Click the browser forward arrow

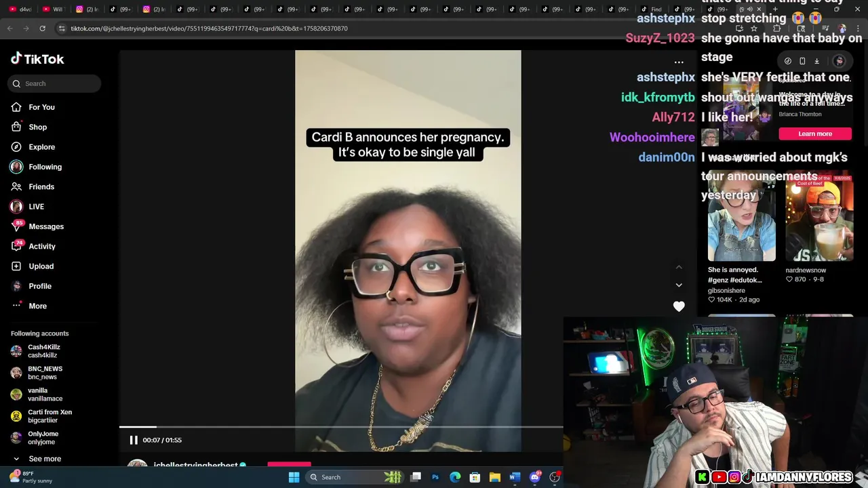click(26, 28)
